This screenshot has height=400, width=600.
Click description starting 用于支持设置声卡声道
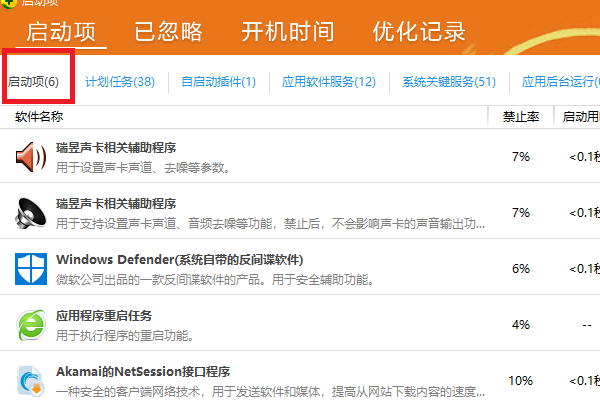point(270,224)
